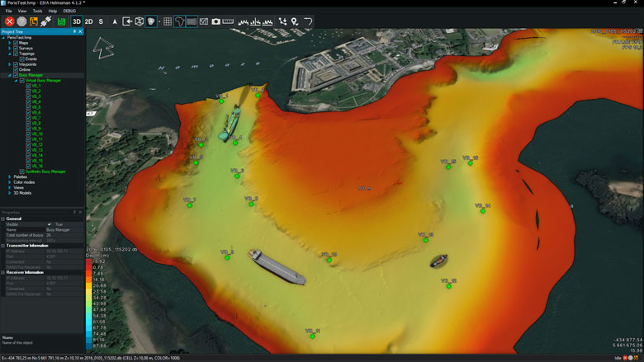Open the Tools menu
This screenshot has height=362, width=644.
point(37,11)
